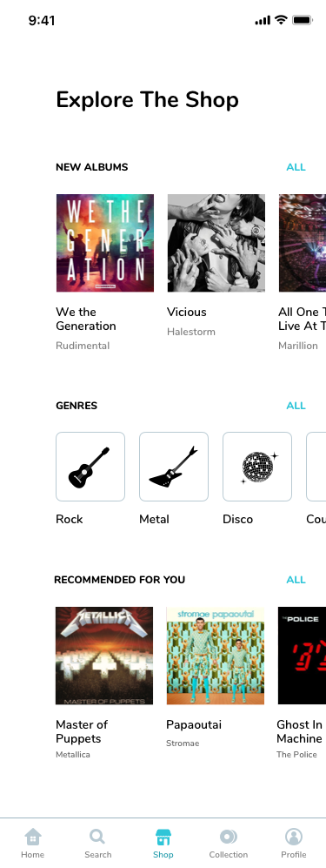Open the Master of Puppets album cover
Screen dimensions: 326x868
104,656
